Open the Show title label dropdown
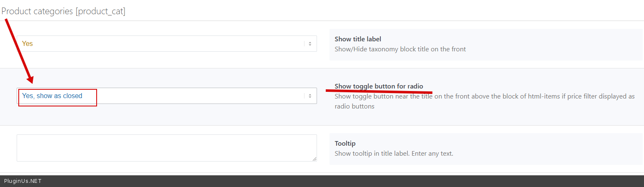 point(167,43)
